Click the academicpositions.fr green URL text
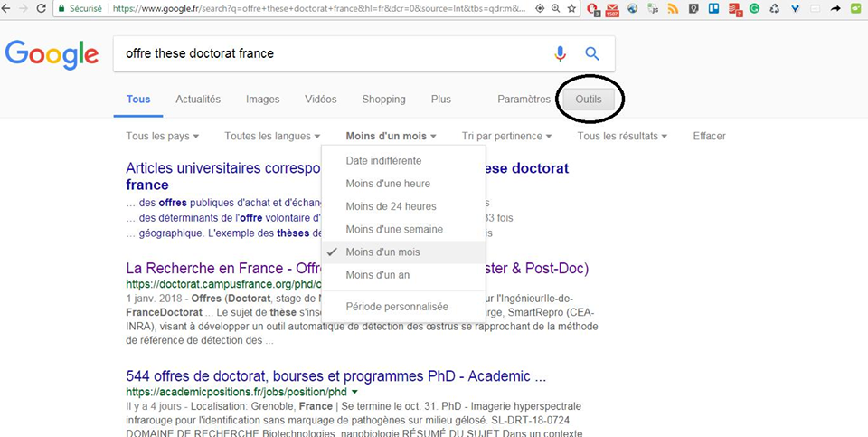This screenshot has width=868, height=437. point(236,392)
